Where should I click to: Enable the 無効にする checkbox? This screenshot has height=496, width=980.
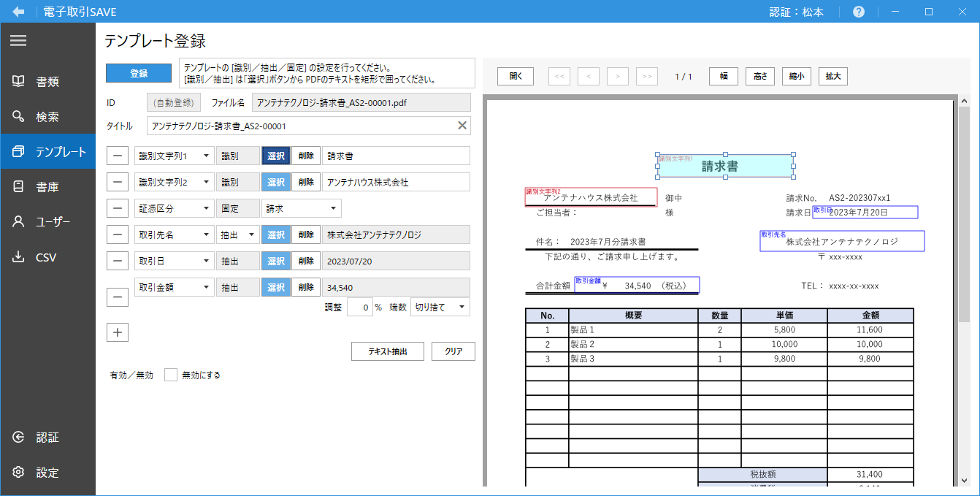171,375
